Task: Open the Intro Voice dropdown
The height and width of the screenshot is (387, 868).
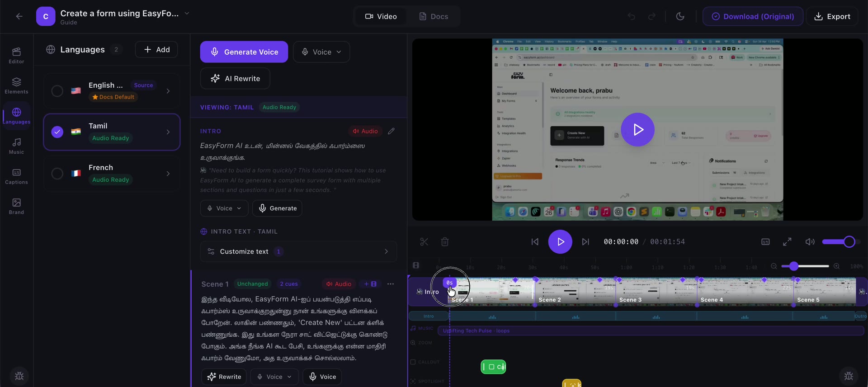Action: click(x=224, y=208)
